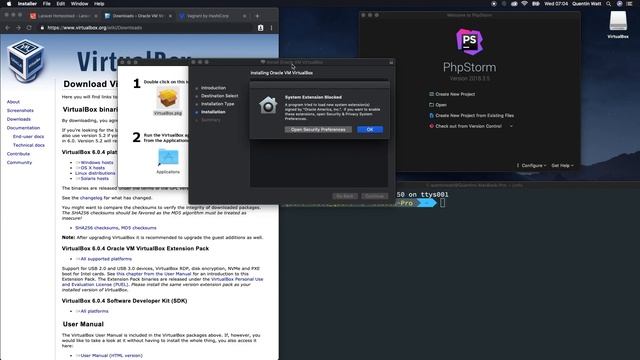Open the Apple menu
This screenshot has width=640, height=360.
[x=9, y=4]
